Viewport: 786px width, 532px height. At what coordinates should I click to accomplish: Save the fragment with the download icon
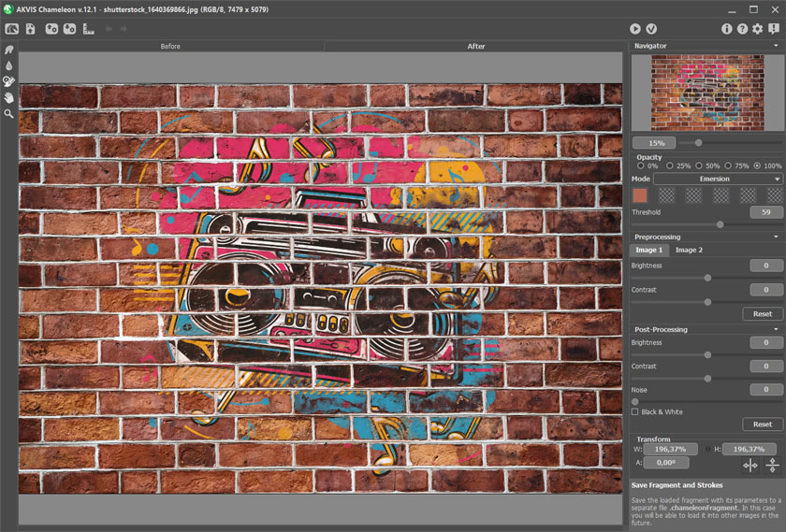point(69,29)
